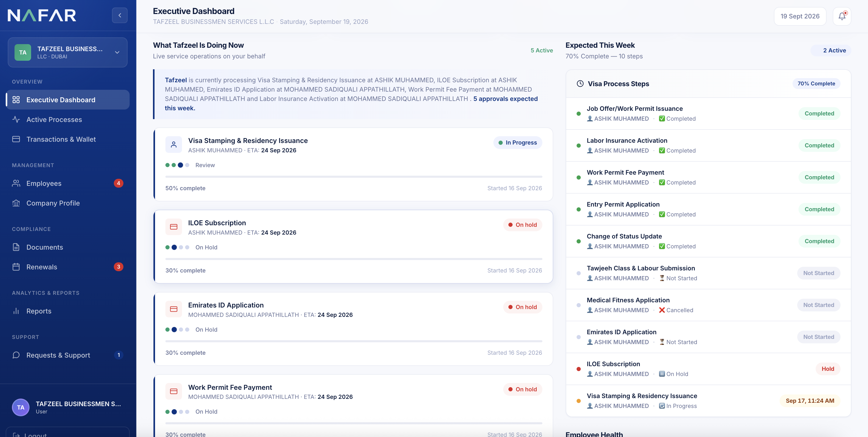Navigate to Employees
The image size is (868, 437).
coord(67,183)
